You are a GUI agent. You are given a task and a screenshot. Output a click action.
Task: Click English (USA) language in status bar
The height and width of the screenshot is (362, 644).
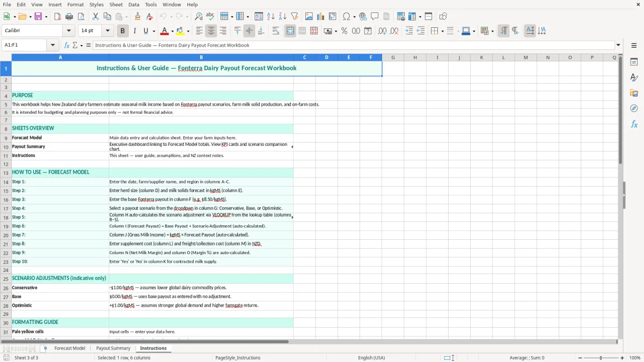pos(371,358)
